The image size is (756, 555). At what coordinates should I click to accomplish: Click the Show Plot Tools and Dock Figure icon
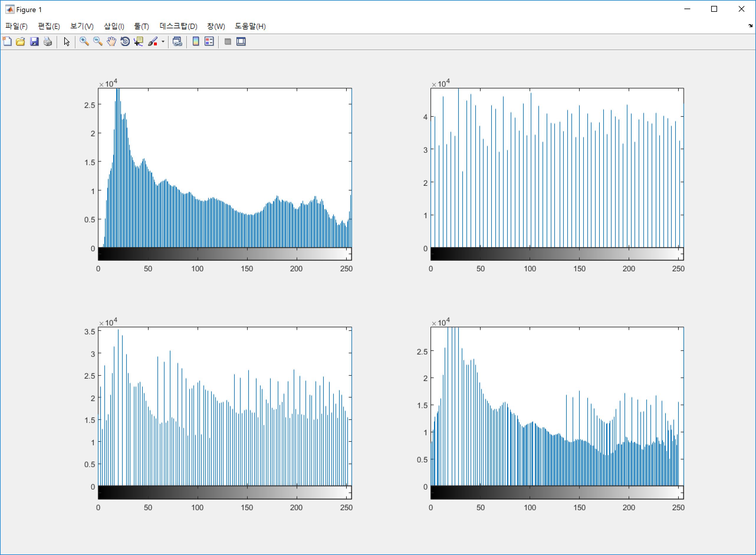[241, 42]
